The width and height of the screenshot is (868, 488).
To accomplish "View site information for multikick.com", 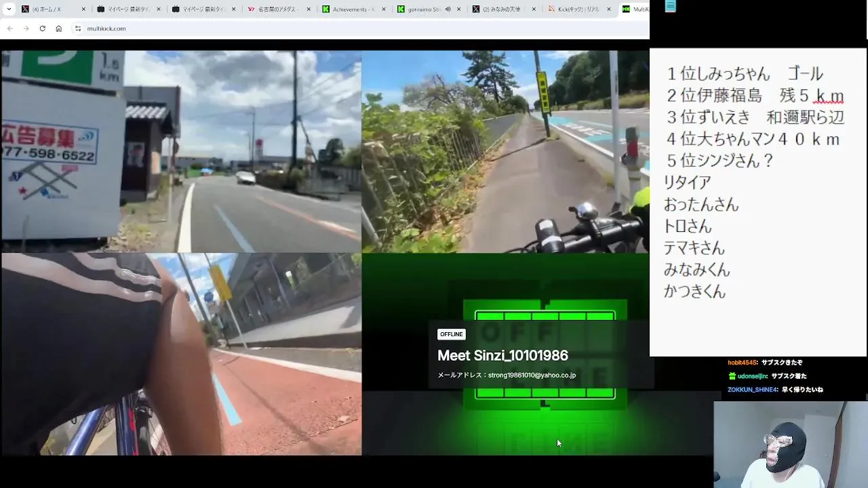I will (78, 28).
